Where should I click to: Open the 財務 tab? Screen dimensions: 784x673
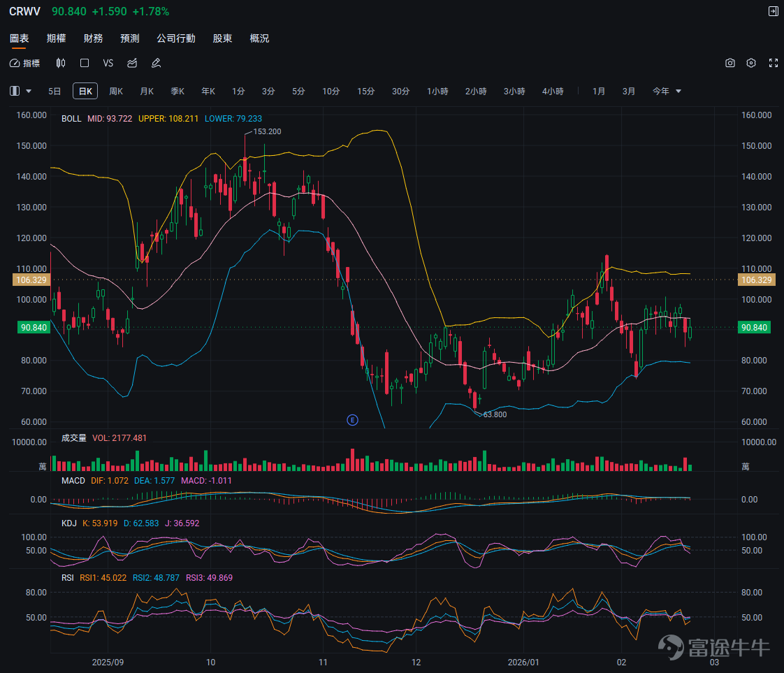point(93,38)
